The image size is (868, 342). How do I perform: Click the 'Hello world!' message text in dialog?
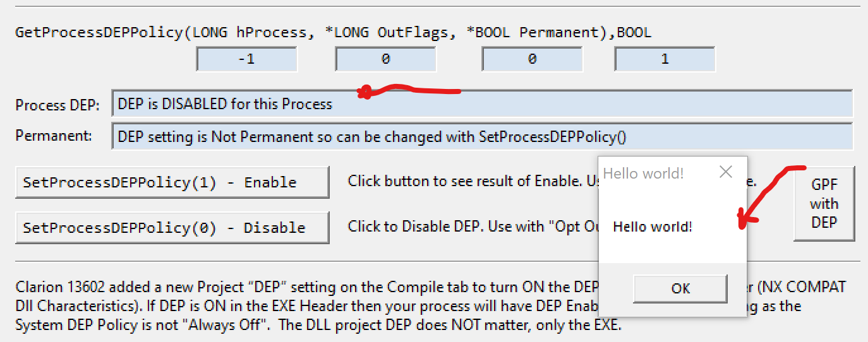(653, 227)
